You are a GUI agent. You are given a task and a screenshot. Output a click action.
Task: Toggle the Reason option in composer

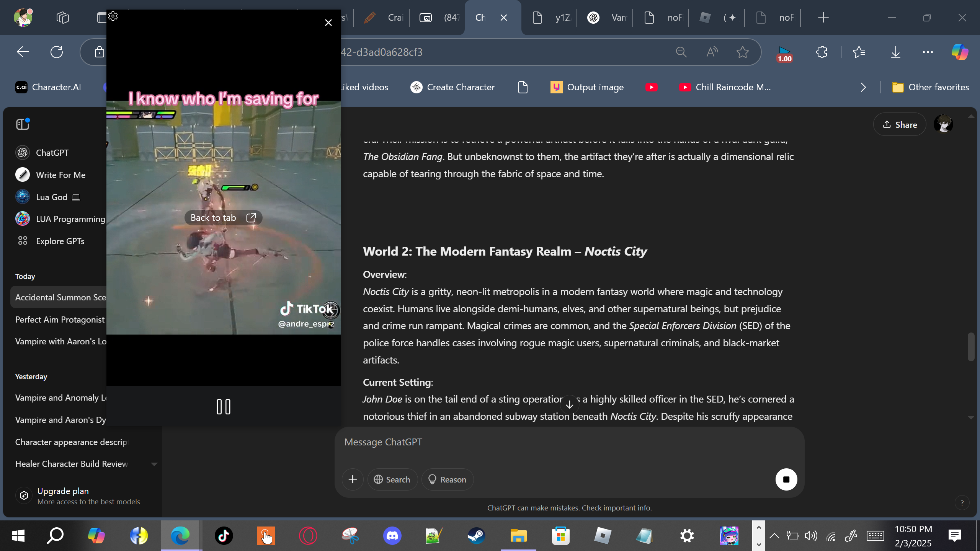coord(448,479)
